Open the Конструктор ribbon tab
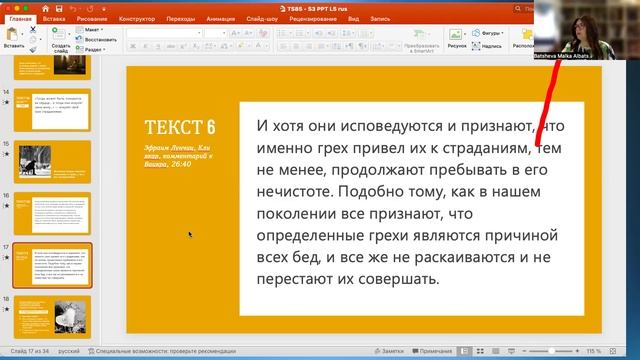This screenshot has height=360, width=640. click(137, 19)
